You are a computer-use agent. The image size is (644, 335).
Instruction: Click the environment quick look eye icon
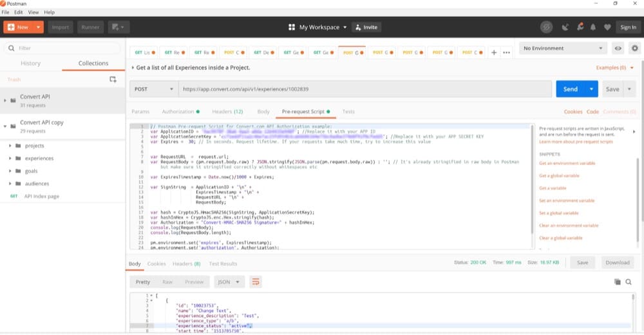coord(618,48)
